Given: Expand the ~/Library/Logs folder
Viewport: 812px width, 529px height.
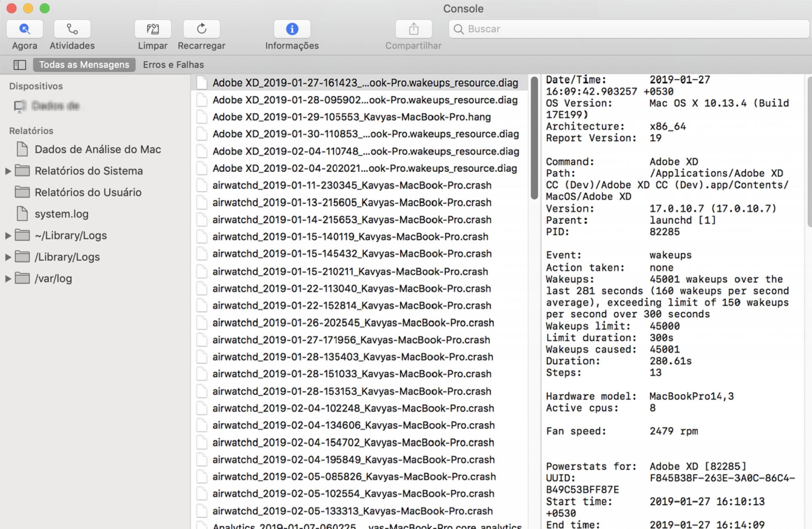Looking at the screenshot, I should 8,236.
